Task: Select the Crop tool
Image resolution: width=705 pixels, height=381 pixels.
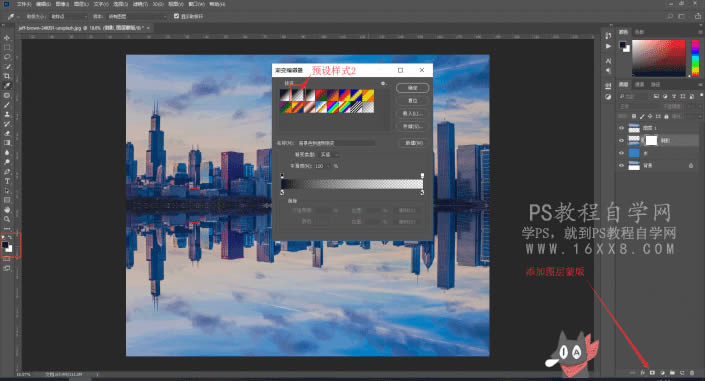Action: click(7, 76)
